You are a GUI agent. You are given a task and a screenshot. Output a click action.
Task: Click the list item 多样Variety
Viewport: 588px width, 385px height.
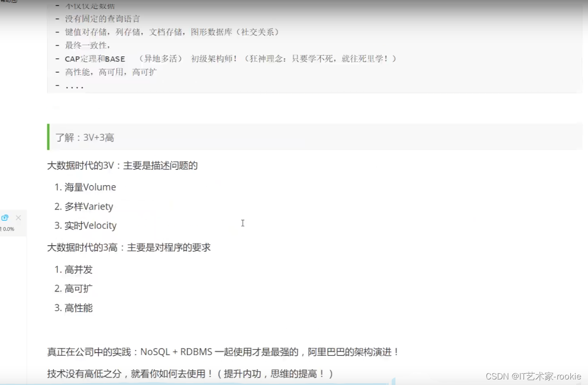pyautogui.click(x=89, y=206)
